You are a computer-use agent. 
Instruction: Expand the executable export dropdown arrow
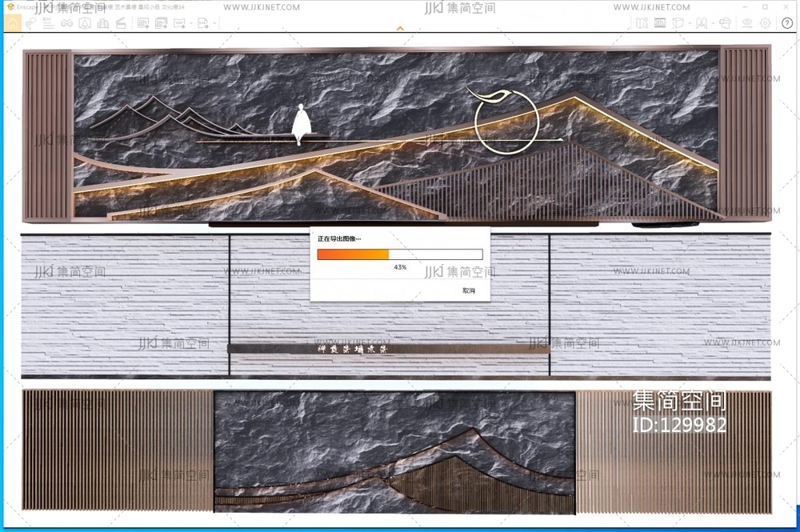pyautogui.click(x=214, y=24)
